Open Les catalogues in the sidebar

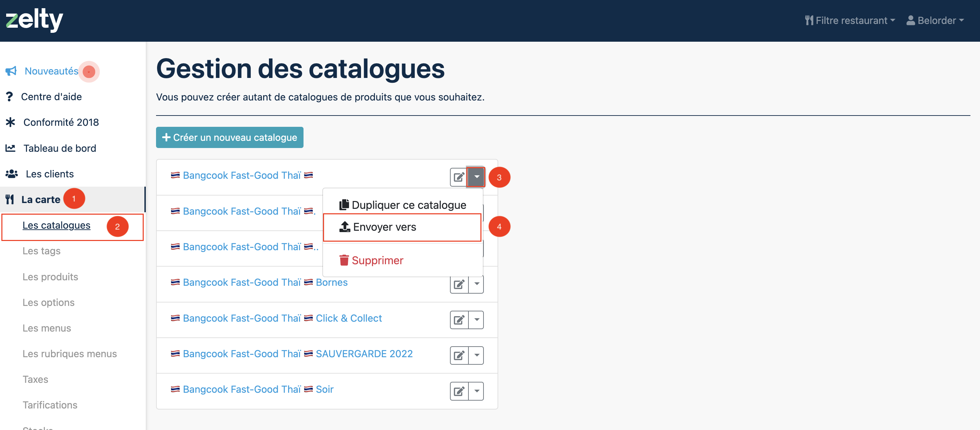tap(56, 225)
